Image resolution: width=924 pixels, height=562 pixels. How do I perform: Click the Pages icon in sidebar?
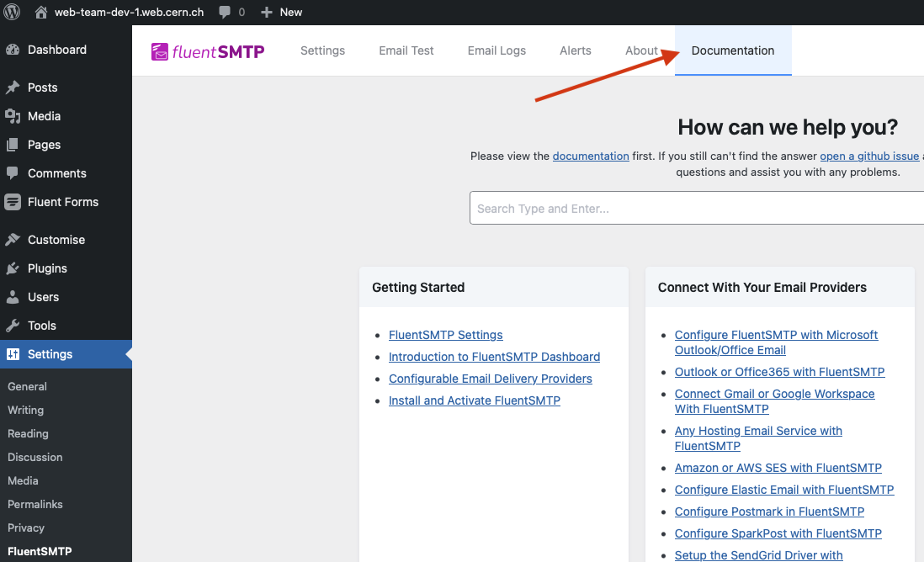coord(13,145)
